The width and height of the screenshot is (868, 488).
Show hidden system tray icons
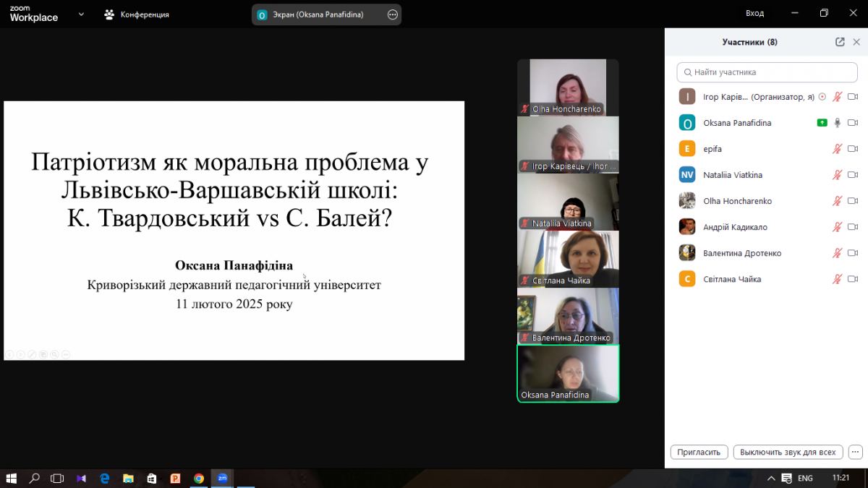pyautogui.click(x=772, y=479)
